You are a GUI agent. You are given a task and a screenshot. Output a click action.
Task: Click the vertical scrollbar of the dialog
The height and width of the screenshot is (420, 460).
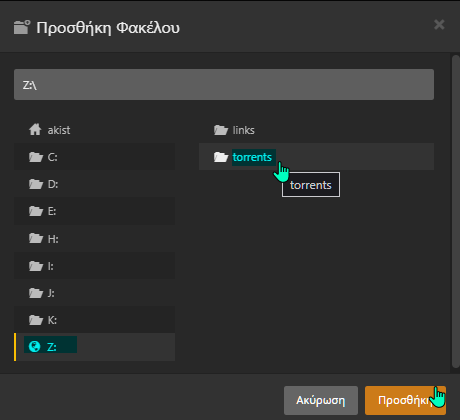pyautogui.click(x=456, y=211)
